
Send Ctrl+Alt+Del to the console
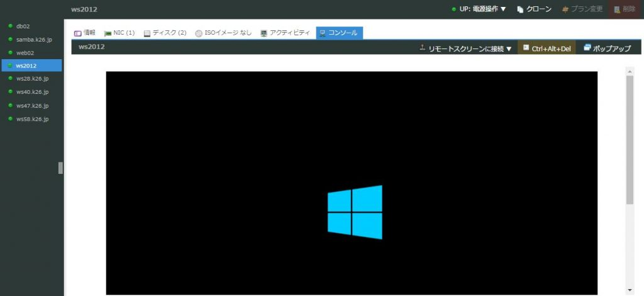[x=547, y=48]
